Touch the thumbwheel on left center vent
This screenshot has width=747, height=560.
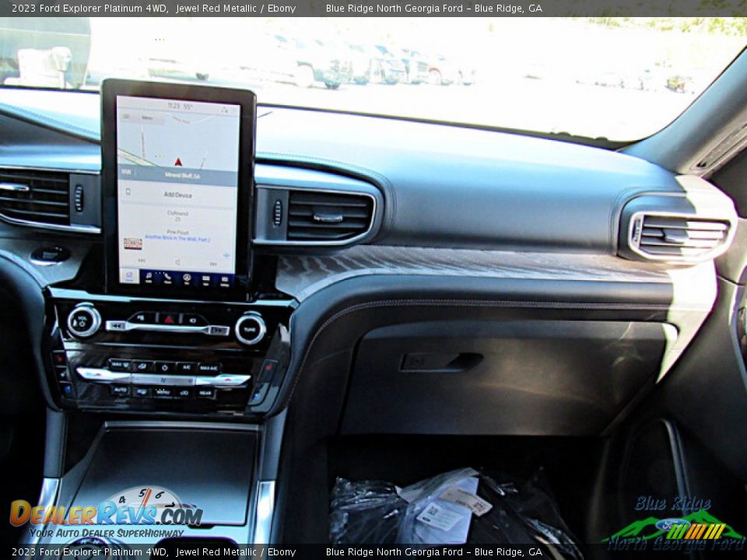tap(79, 198)
